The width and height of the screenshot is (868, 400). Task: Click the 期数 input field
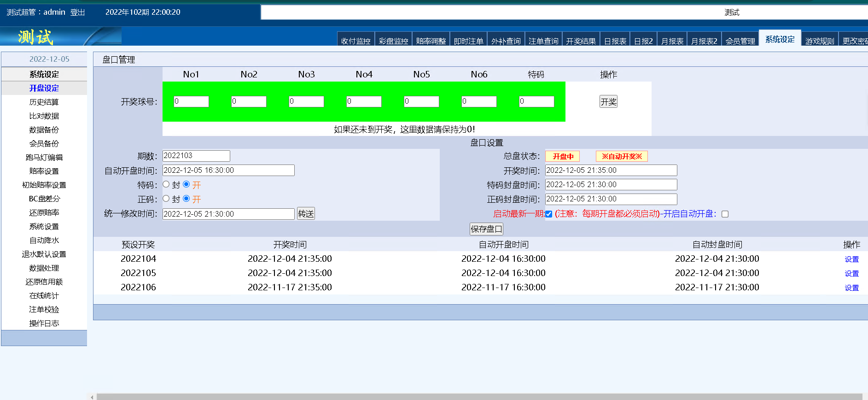[196, 156]
